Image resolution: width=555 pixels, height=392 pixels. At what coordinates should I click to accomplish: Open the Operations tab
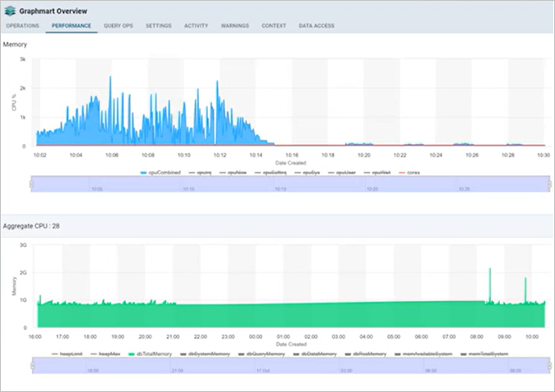click(x=22, y=26)
